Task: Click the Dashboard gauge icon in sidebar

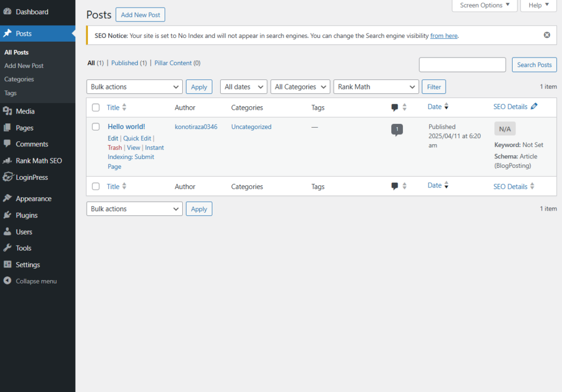Action: (7, 12)
